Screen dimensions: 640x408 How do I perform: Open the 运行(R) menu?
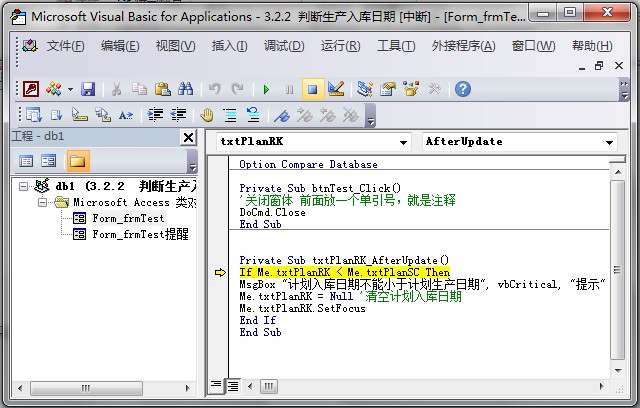[x=340, y=46]
